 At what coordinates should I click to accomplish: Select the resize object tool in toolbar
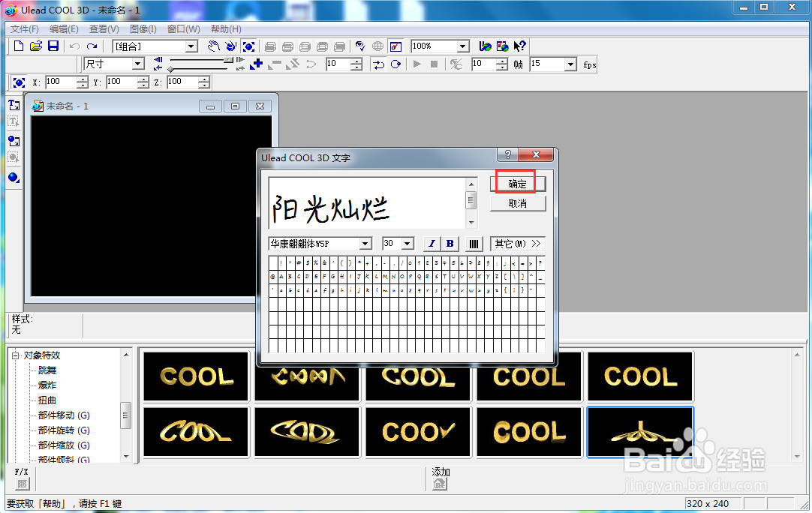[x=248, y=46]
